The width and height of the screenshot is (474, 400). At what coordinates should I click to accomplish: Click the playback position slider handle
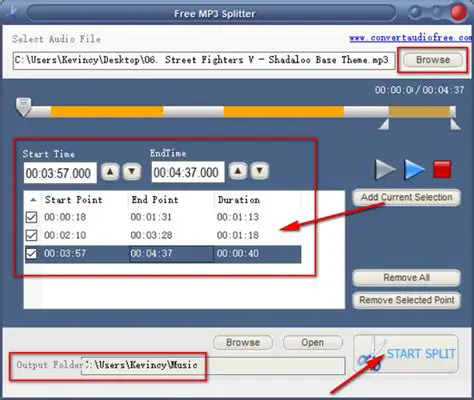point(23,107)
